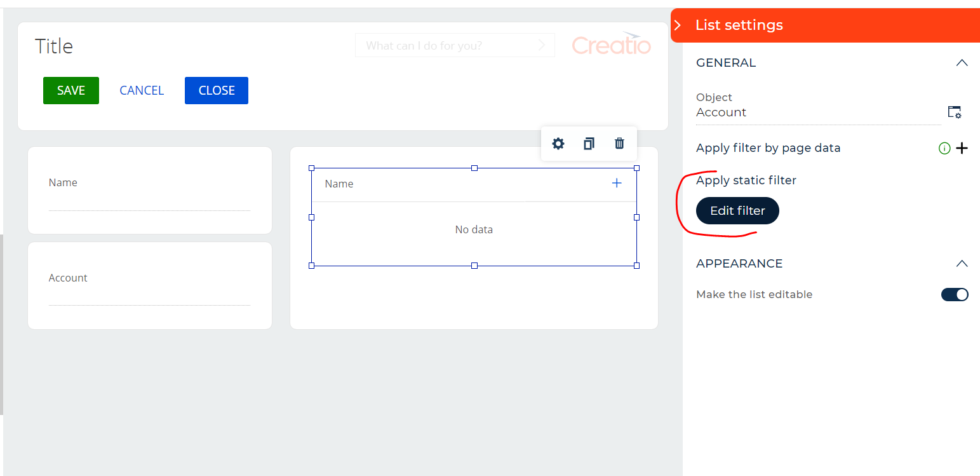Select the Name column header in the list
Image resolution: width=980 pixels, height=476 pixels.
click(x=339, y=184)
